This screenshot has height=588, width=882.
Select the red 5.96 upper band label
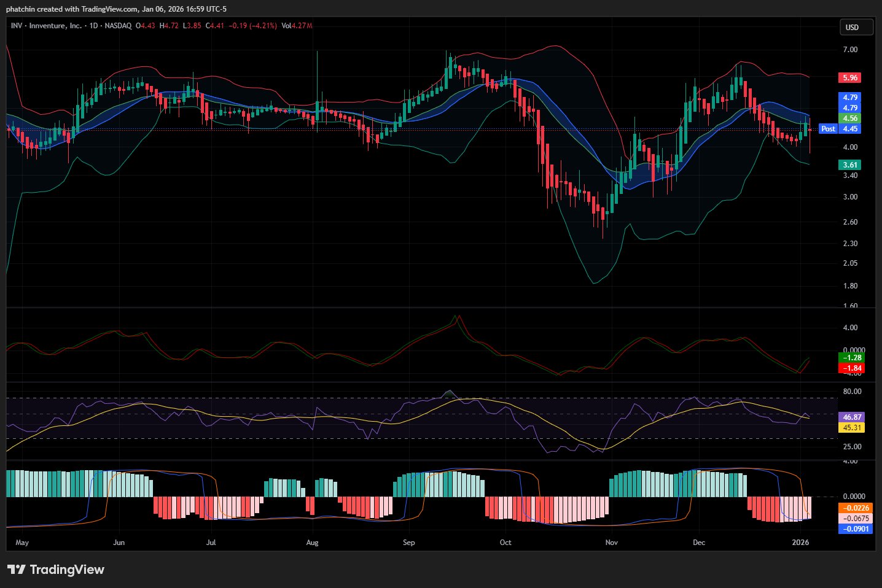coord(850,78)
